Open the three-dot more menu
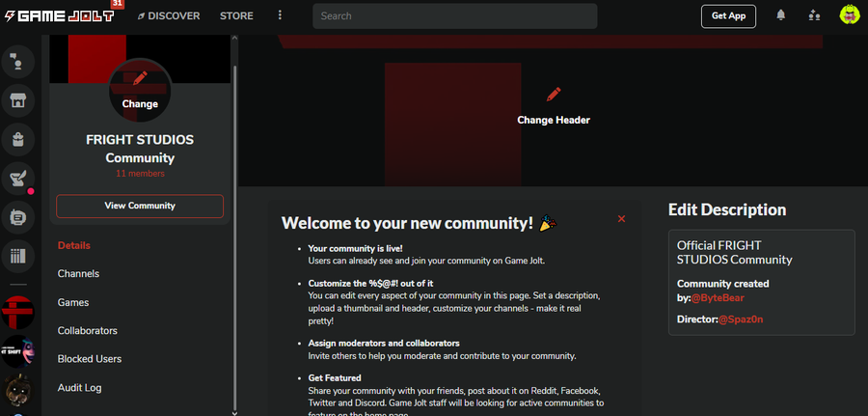The height and width of the screenshot is (416, 868). click(280, 14)
